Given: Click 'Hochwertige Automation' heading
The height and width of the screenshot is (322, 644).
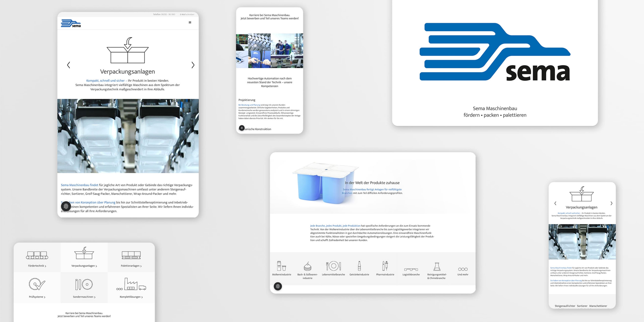Looking at the screenshot, I should point(270,82).
